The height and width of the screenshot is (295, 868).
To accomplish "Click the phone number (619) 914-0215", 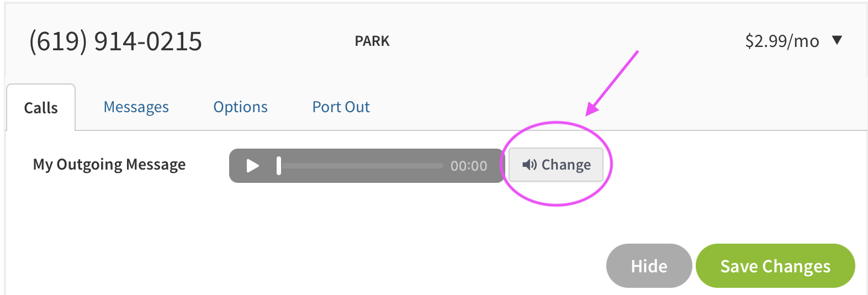I will coord(115,41).
